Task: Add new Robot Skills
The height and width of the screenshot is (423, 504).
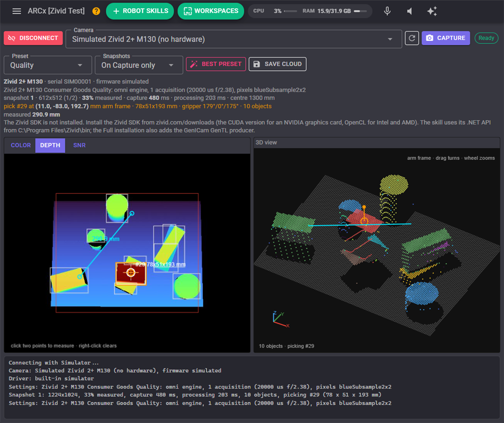Action: 140,11
